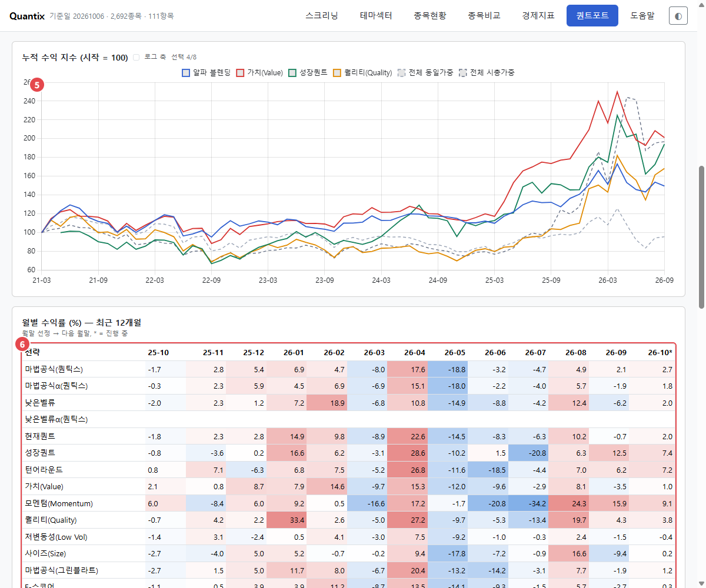This screenshot has width=706, height=588.
Task: Open the 도움말 page
Action: pyautogui.click(x=642, y=16)
